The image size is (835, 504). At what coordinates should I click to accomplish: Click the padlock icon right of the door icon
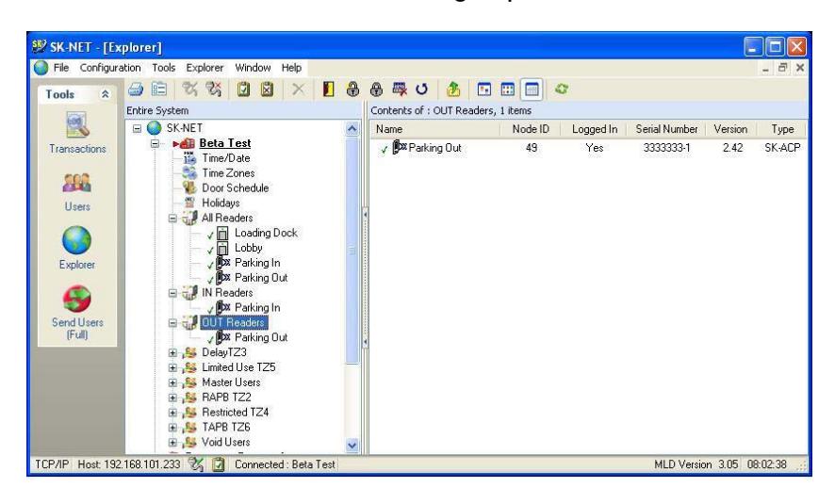pos(352,89)
